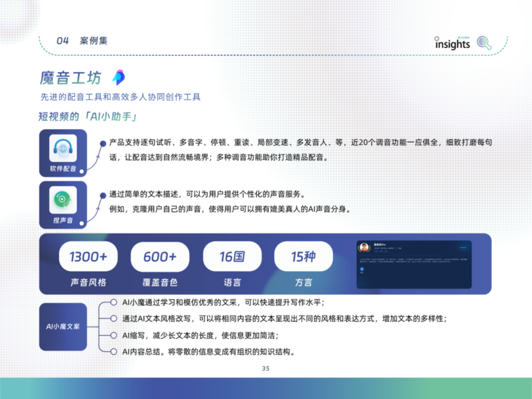Click the bullet 通过AI文本风格改写
Screen dimensions: 532x399
[285, 319]
